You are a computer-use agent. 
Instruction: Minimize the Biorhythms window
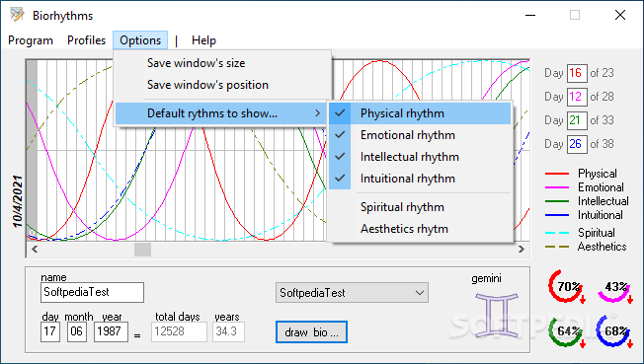coord(530,15)
